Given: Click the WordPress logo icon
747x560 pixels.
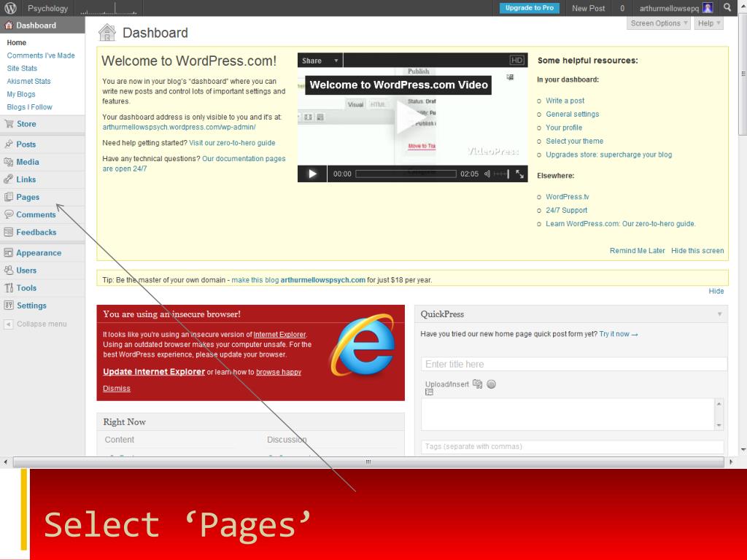Looking at the screenshot, I should point(10,8).
